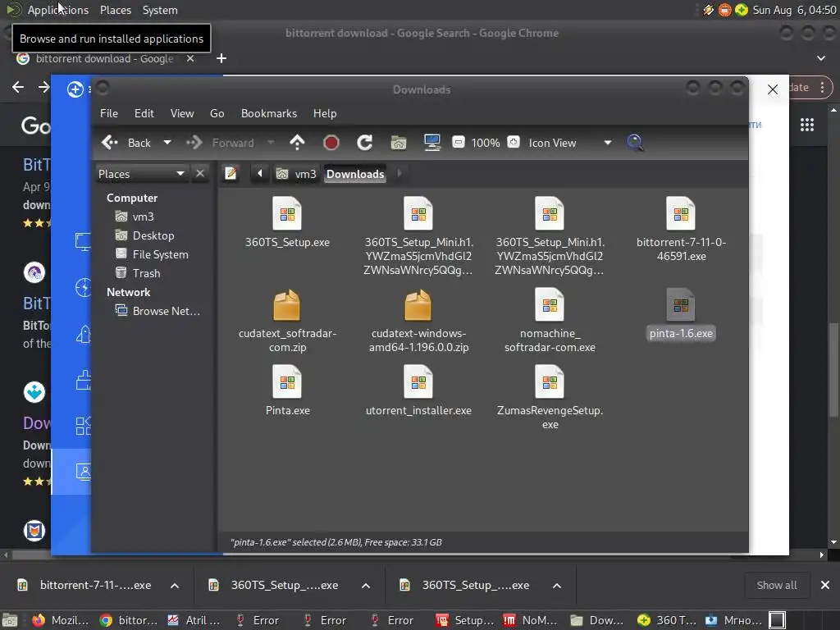Select bittorrent-7-11-0-46591.exe file icon
Screen dimensions: 840x630
[681, 214]
